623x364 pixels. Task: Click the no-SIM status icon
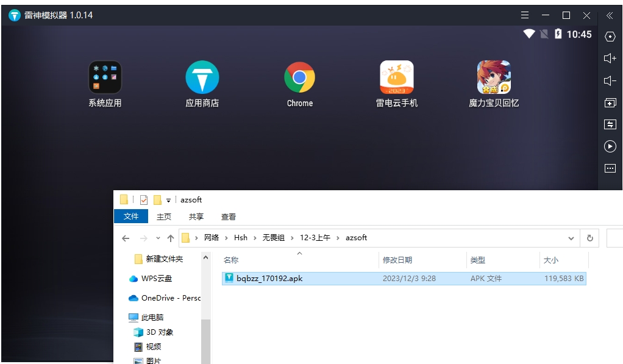[x=544, y=34]
